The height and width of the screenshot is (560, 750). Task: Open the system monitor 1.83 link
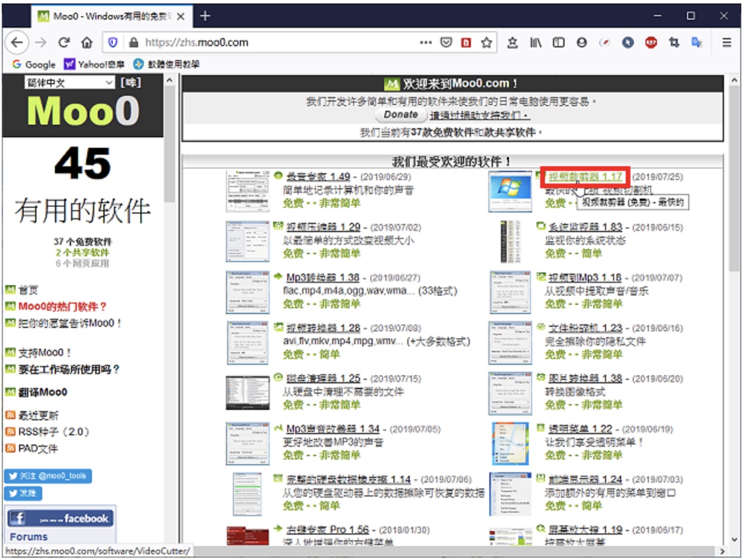tap(585, 227)
